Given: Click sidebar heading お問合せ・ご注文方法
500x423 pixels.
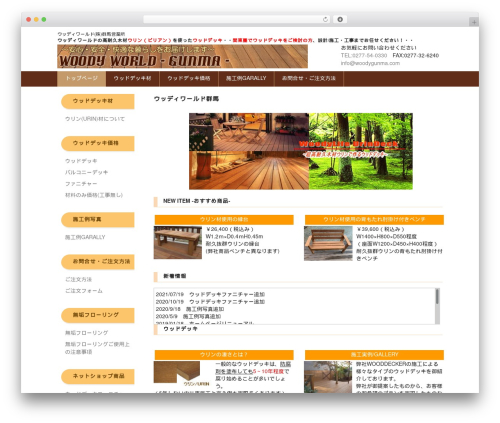Looking at the screenshot, I should (98, 262).
